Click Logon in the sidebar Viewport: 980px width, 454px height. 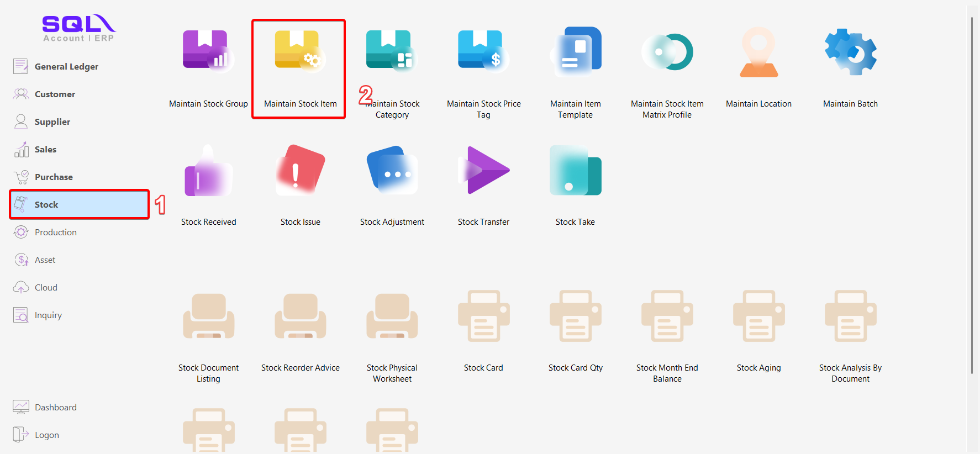click(46, 435)
